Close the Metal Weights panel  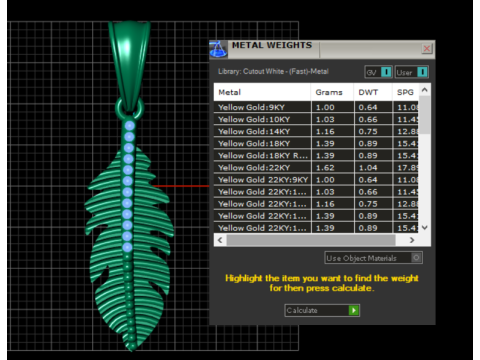coord(427,49)
